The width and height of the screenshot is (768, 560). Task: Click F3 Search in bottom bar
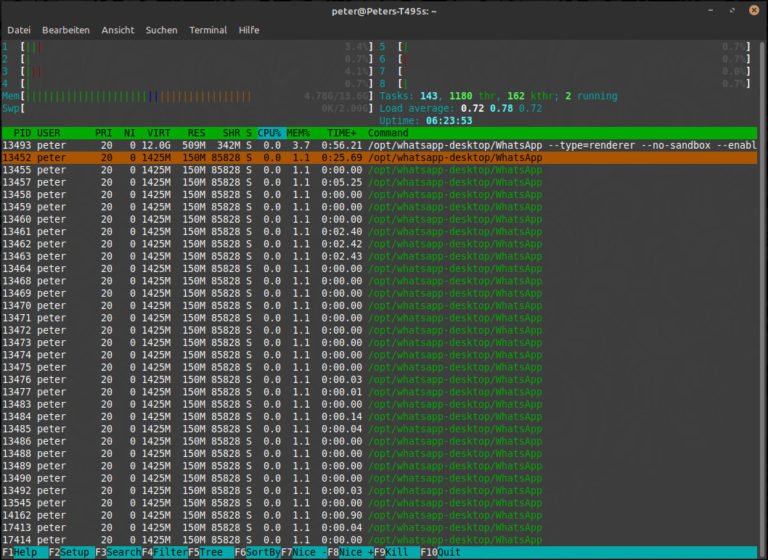tap(118, 552)
